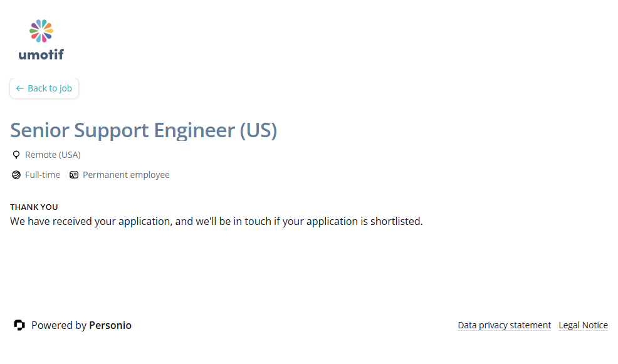618x364 pixels.
Task: Click the left arrow in Back to job
Action: [20, 88]
